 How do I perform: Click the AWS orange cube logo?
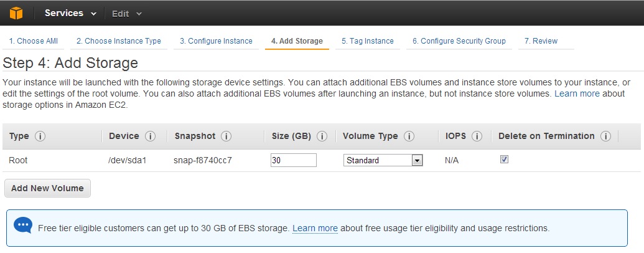[16, 13]
